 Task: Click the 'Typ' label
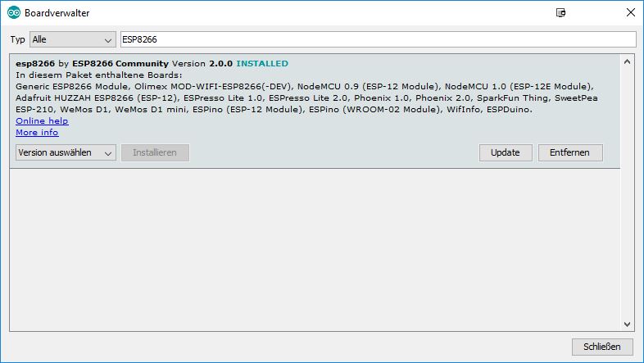tap(18, 39)
